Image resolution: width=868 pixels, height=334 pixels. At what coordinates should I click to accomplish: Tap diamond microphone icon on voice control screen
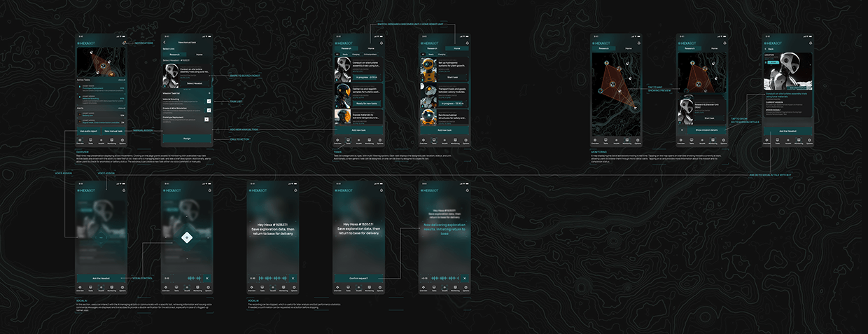187,237
